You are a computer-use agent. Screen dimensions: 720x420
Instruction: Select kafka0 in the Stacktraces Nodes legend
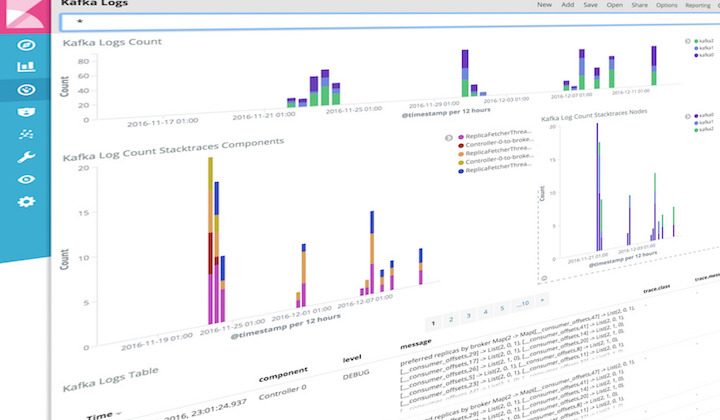[704, 115]
